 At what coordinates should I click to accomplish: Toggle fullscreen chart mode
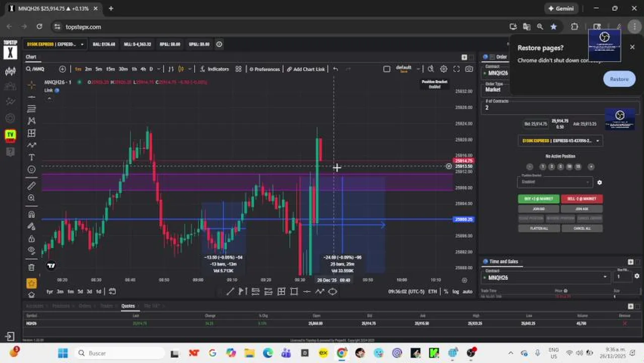click(457, 69)
